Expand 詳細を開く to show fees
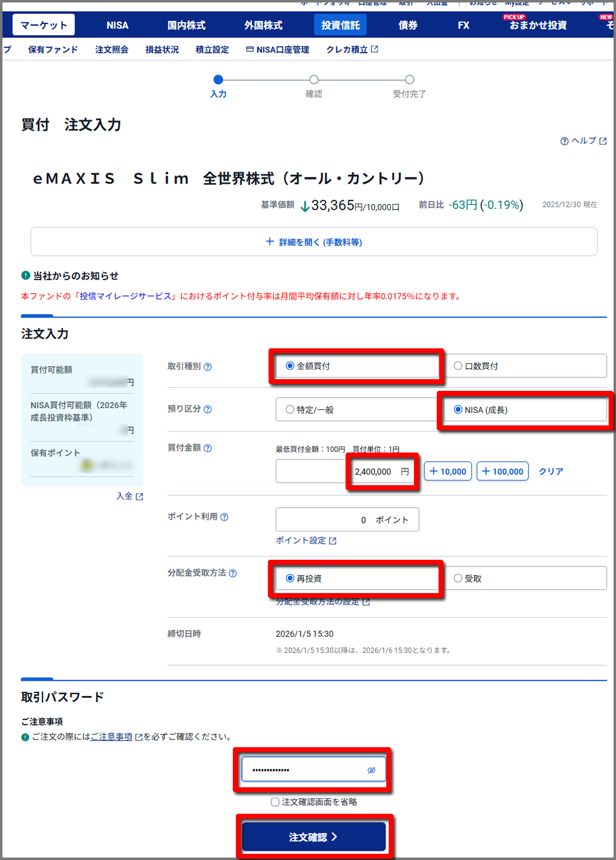Viewport: 616px width, 860px height. 314,242
